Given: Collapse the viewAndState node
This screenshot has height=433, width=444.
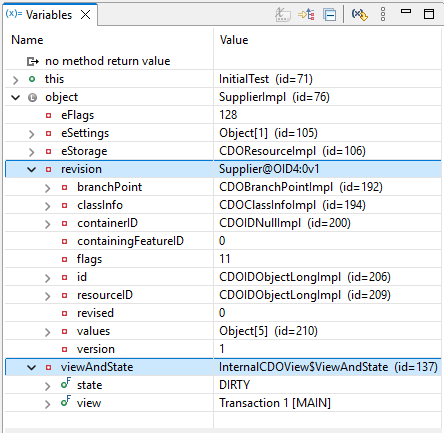Looking at the screenshot, I should click(x=31, y=368).
